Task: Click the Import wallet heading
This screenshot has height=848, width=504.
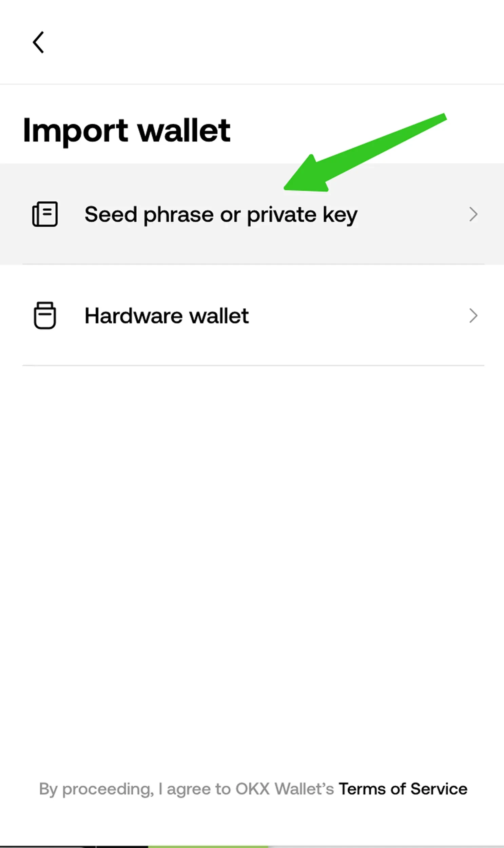Action: pyautogui.click(x=127, y=132)
